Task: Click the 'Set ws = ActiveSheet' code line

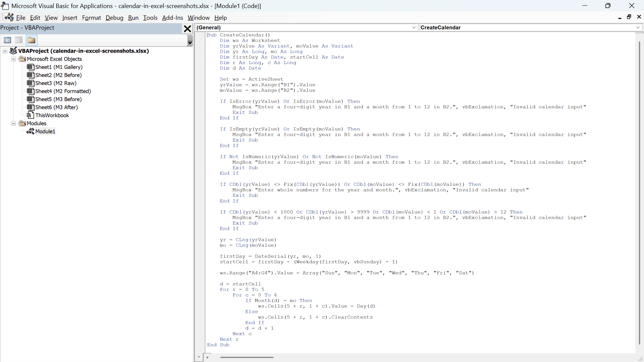Action: coord(252,79)
